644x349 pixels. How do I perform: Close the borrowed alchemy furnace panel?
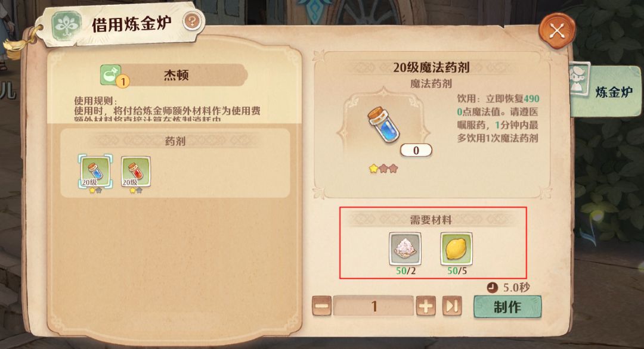pos(556,31)
